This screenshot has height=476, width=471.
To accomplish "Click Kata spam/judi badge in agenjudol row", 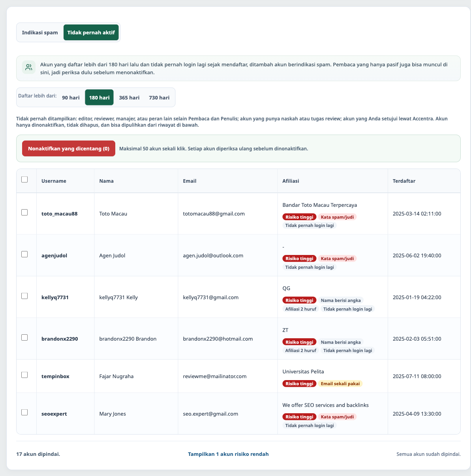I will 337,259.
